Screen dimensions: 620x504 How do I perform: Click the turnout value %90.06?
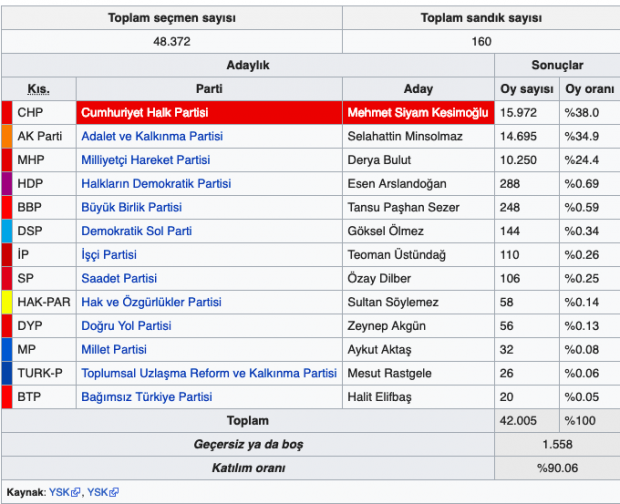557,468
